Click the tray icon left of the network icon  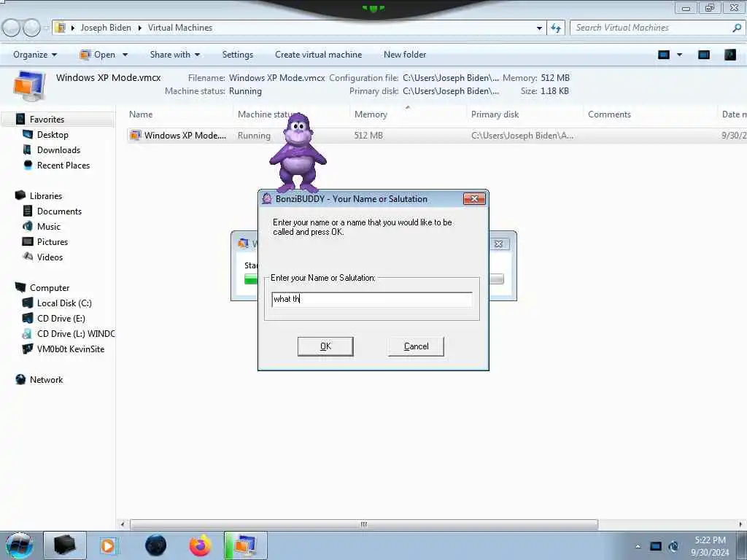(x=656, y=546)
